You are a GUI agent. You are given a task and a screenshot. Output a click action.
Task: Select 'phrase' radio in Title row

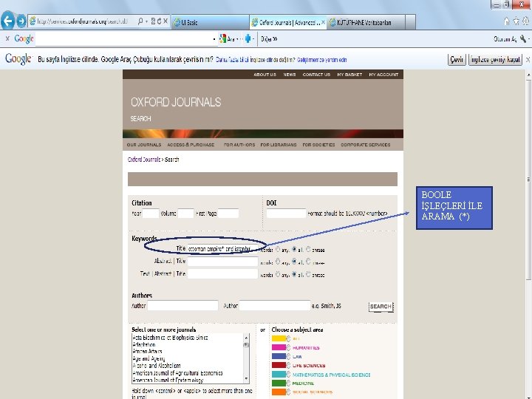[308, 249]
